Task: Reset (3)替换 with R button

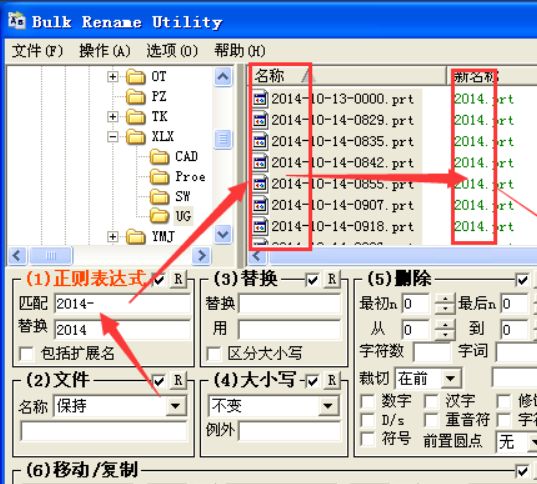Action: 332,279
